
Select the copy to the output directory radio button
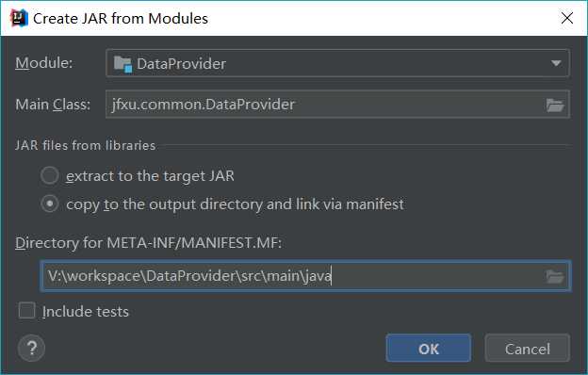pyautogui.click(x=50, y=204)
